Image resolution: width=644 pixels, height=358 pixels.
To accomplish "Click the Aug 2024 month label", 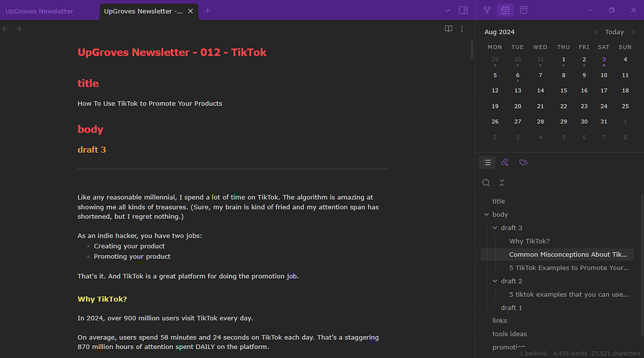I will [x=500, y=32].
